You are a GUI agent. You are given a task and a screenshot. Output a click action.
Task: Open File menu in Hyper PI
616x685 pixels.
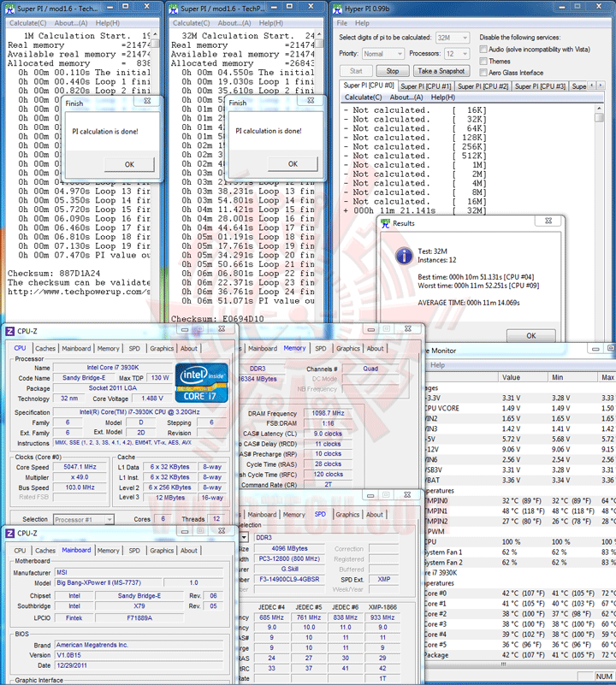342,23
